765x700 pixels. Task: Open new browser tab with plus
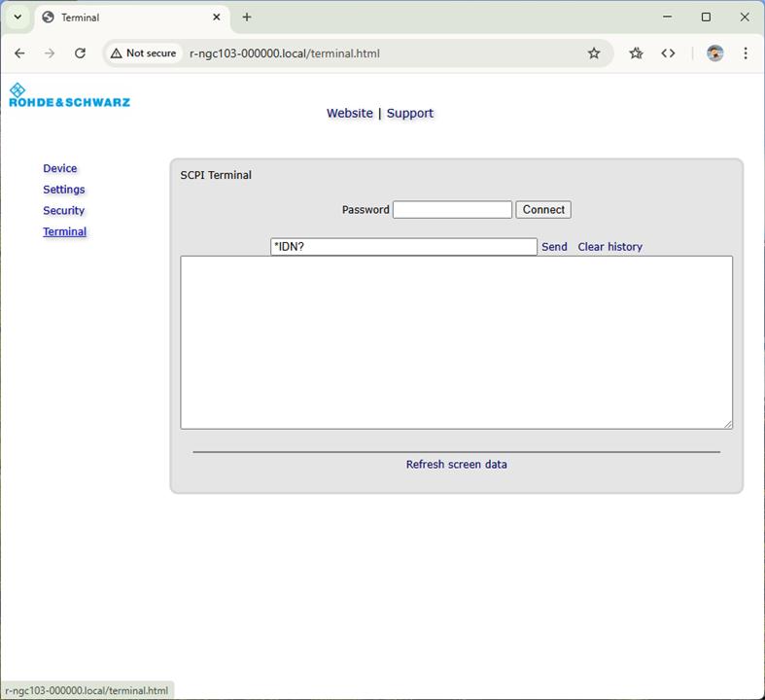click(x=247, y=17)
